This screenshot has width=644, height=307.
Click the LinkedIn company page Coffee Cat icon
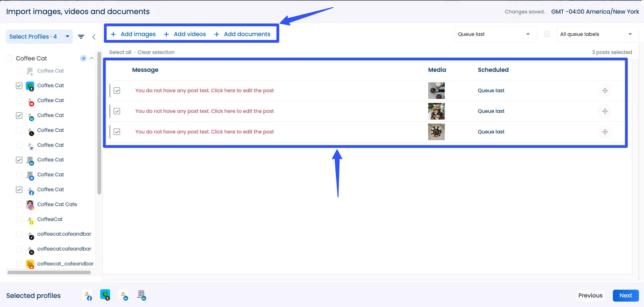click(x=30, y=161)
